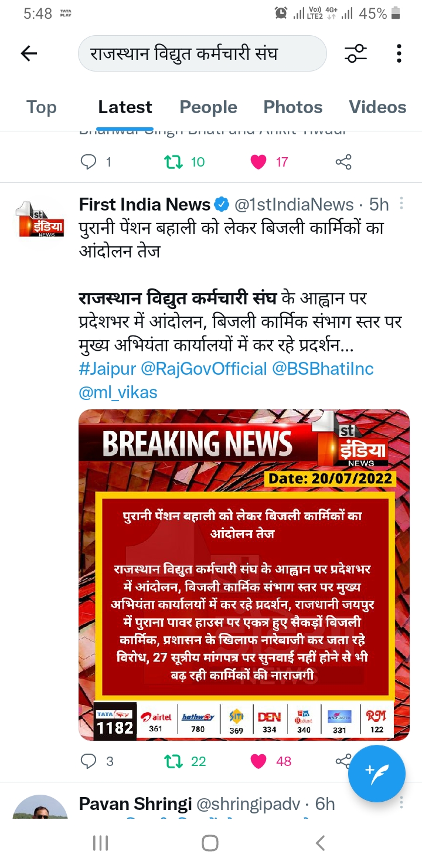Switch to the Top tab
The width and height of the screenshot is (422, 868).
41,107
